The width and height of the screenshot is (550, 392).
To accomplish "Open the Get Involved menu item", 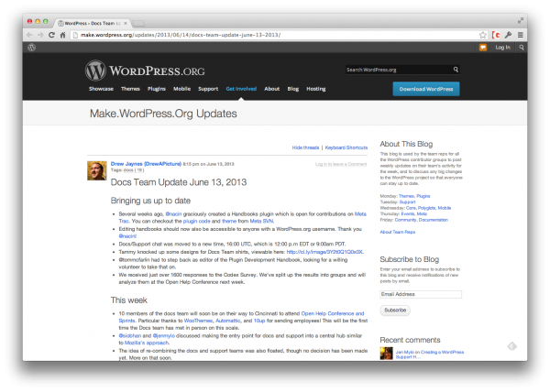I will pos(241,89).
